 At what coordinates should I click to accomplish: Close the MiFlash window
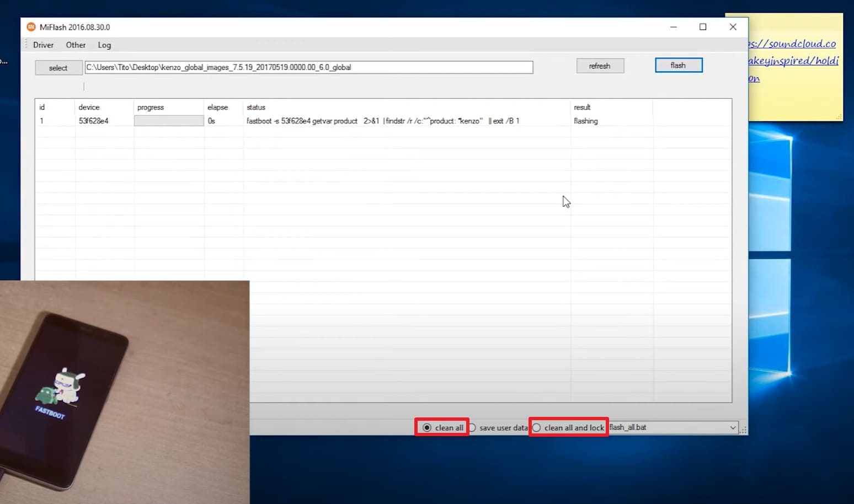733,27
